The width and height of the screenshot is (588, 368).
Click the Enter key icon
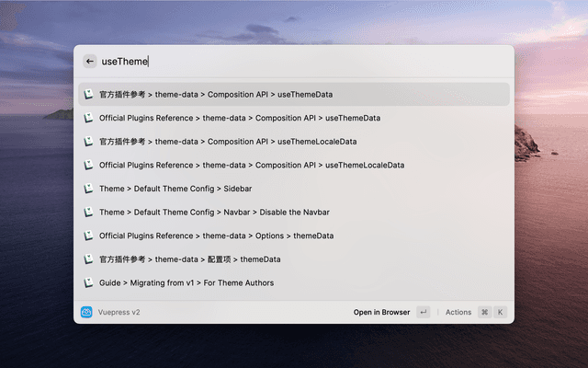423,312
